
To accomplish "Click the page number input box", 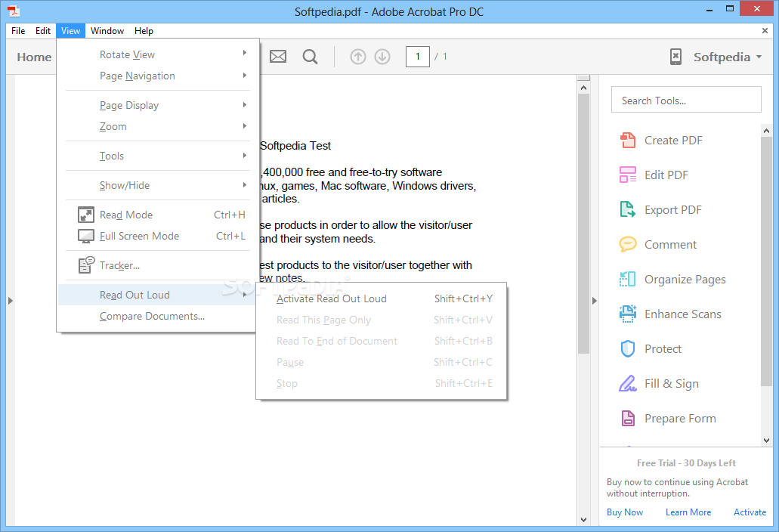I will [x=417, y=57].
